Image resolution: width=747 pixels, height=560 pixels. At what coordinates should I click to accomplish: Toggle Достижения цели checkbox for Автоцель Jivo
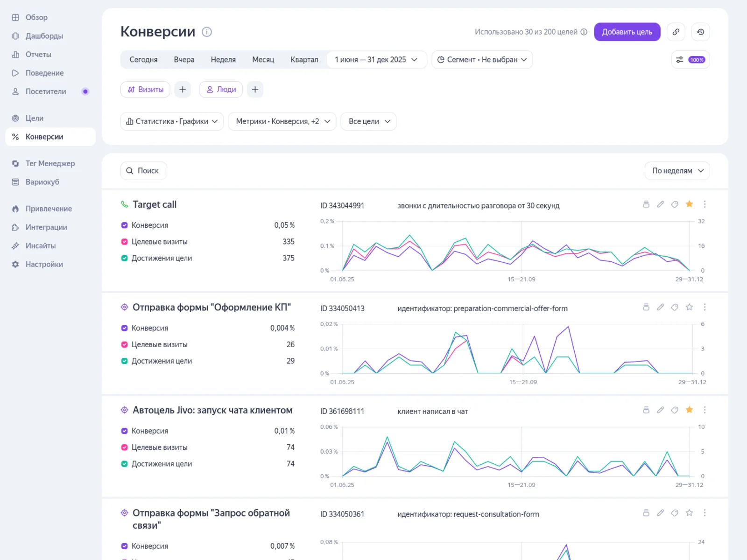pyautogui.click(x=125, y=464)
